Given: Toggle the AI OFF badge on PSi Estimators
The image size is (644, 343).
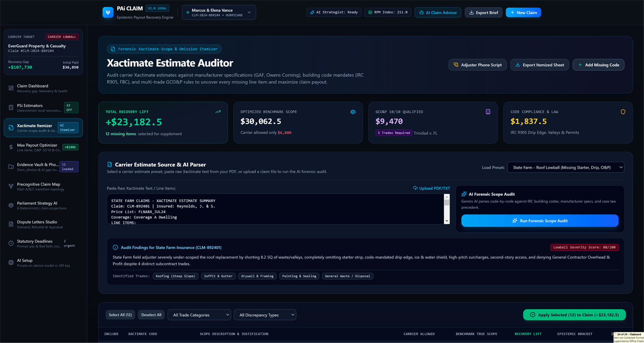Looking at the screenshot, I should click(x=71, y=107).
